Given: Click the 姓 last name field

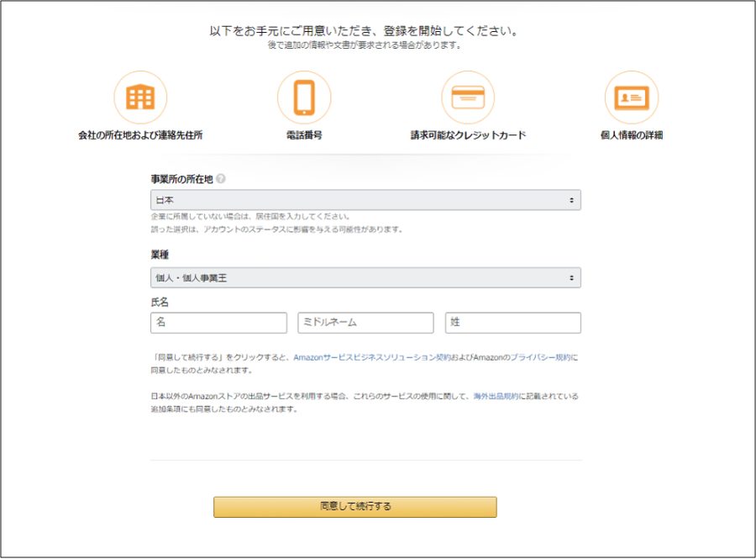Looking at the screenshot, I should 513,323.
